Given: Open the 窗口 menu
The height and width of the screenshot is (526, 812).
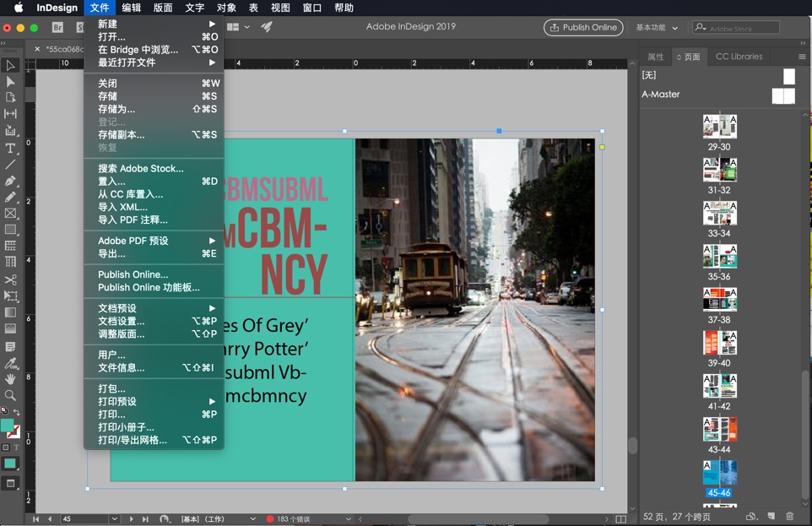Looking at the screenshot, I should click(311, 8).
